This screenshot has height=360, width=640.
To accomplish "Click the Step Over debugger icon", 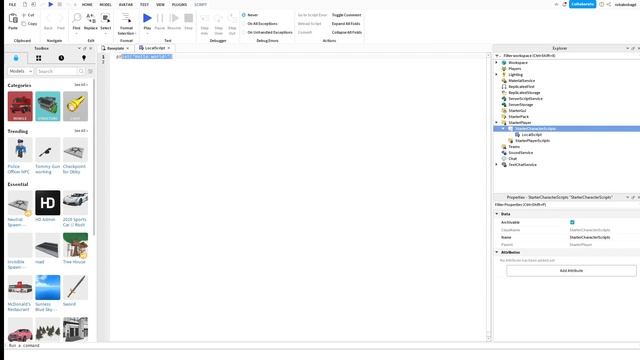I will (x=218, y=18).
